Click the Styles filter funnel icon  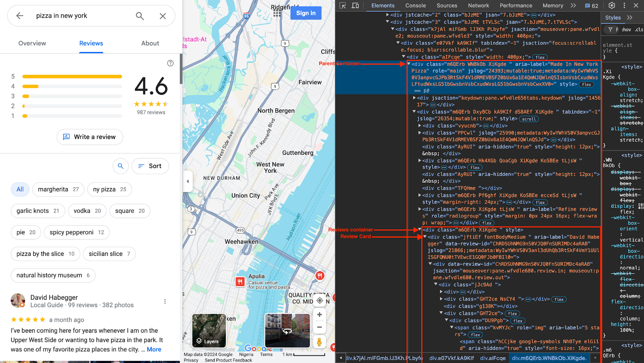tap(610, 30)
